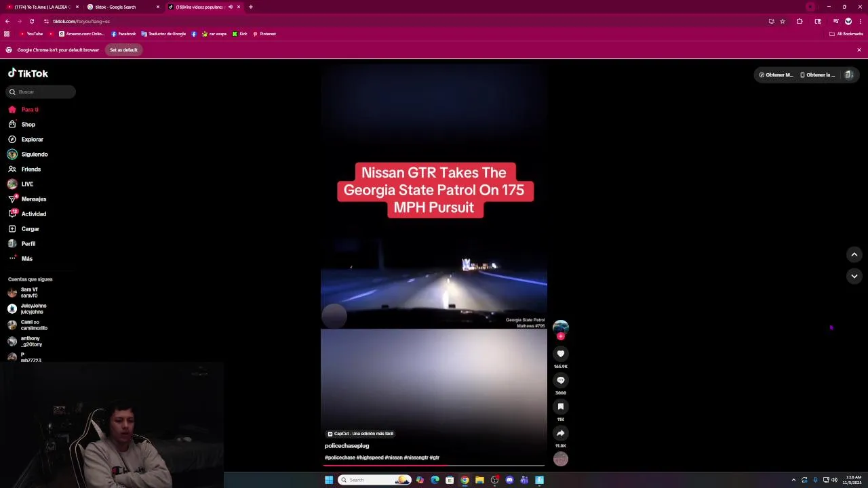Open the Kick bookmark
868x488 pixels.
click(240, 34)
